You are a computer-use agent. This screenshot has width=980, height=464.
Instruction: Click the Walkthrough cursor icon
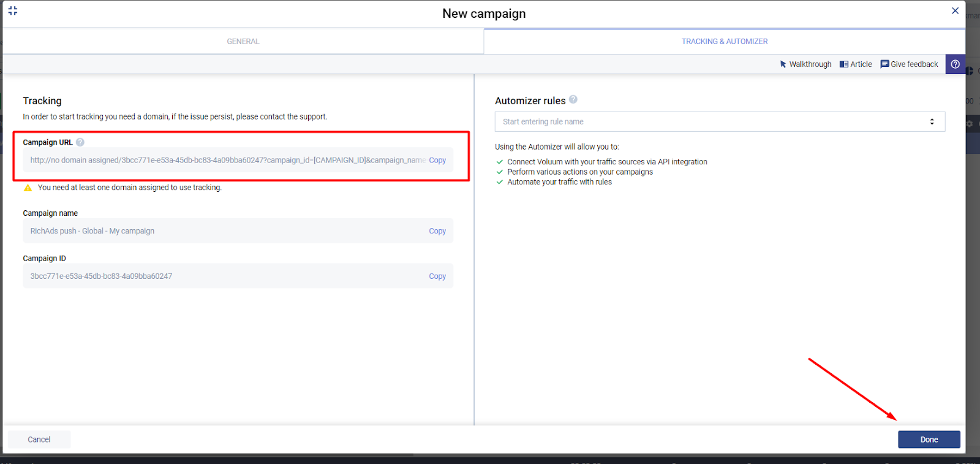point(783,64)
